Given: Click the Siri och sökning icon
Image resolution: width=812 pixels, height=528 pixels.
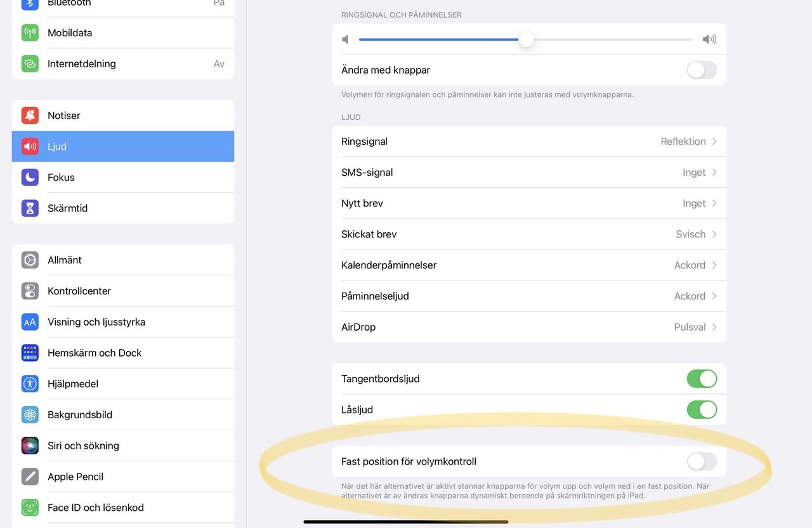Looking at the screenshot, I should point(29,445).
